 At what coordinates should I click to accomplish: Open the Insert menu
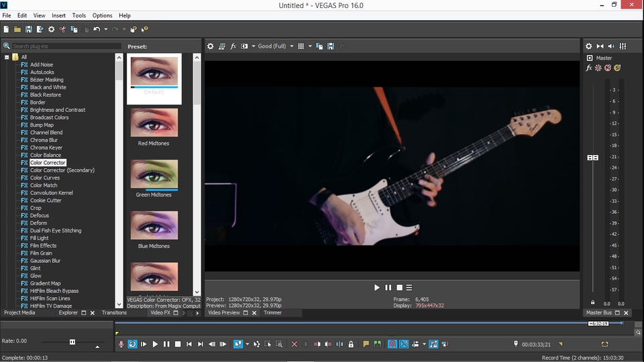pyautogui.click(x=58, y=15)
